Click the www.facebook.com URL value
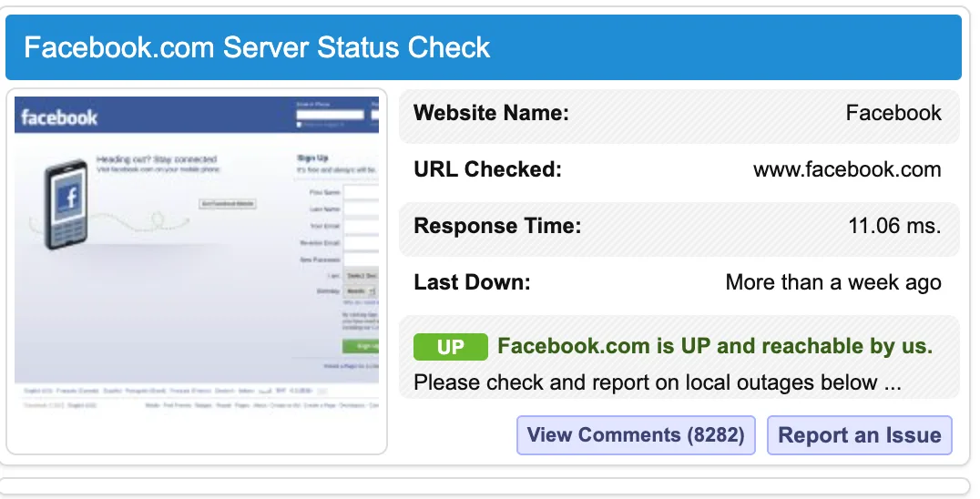 (847, 169)
